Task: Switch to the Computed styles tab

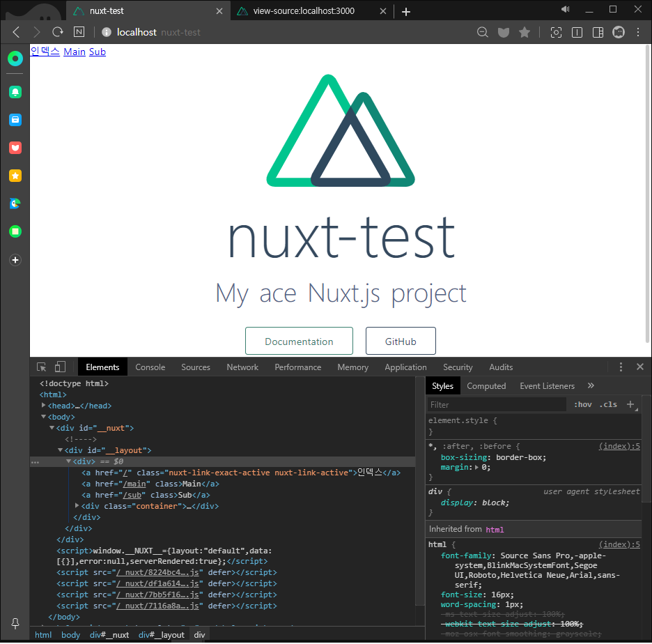Action: (486, 385)
